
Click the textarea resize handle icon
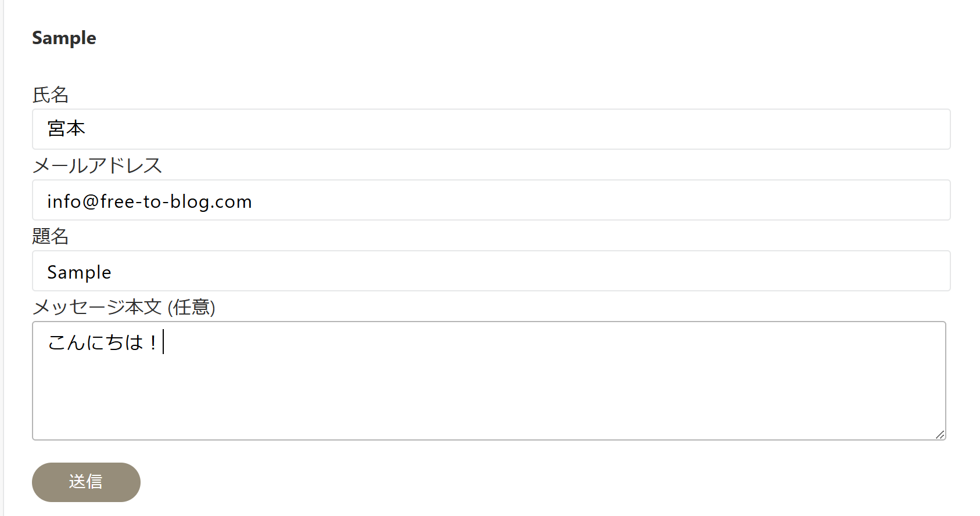pos(940,434)
